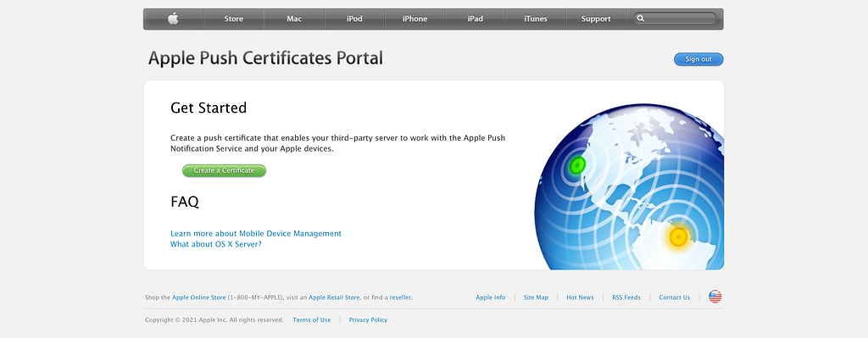Select iPad in the top navigation
Viewport: 868px width, 338px height.
475,19
